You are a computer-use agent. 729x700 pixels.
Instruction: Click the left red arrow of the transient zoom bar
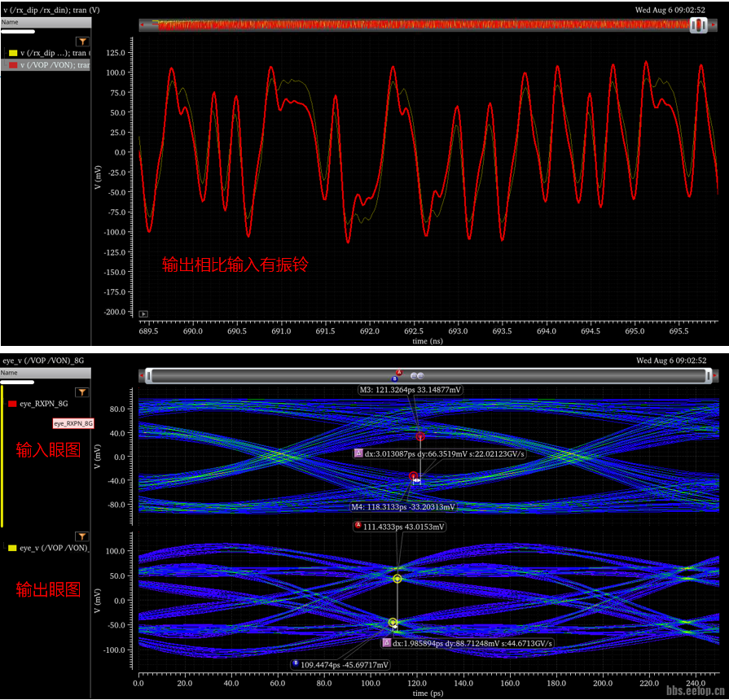[143, 25]
